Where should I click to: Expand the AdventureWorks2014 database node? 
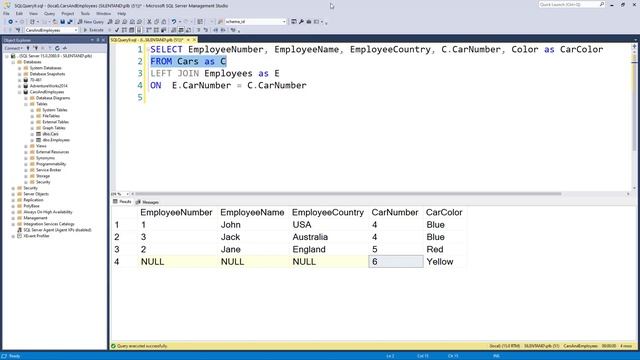click(20, 86)
